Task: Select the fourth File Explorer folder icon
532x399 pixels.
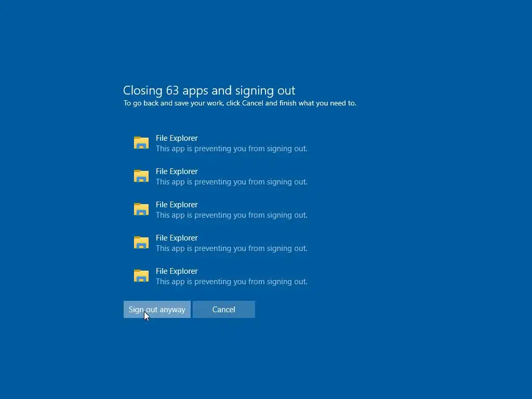Action: (141, 243)
